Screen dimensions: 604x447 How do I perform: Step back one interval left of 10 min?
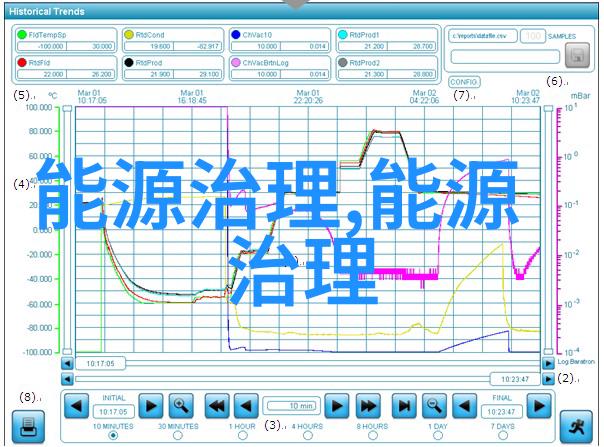click(246, 405)
